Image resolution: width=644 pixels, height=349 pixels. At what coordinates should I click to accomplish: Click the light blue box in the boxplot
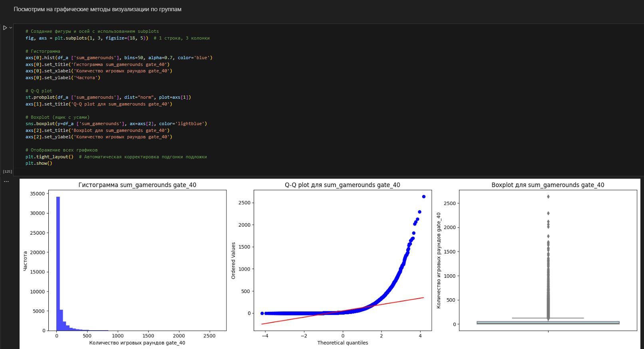(x=548, y=323)
